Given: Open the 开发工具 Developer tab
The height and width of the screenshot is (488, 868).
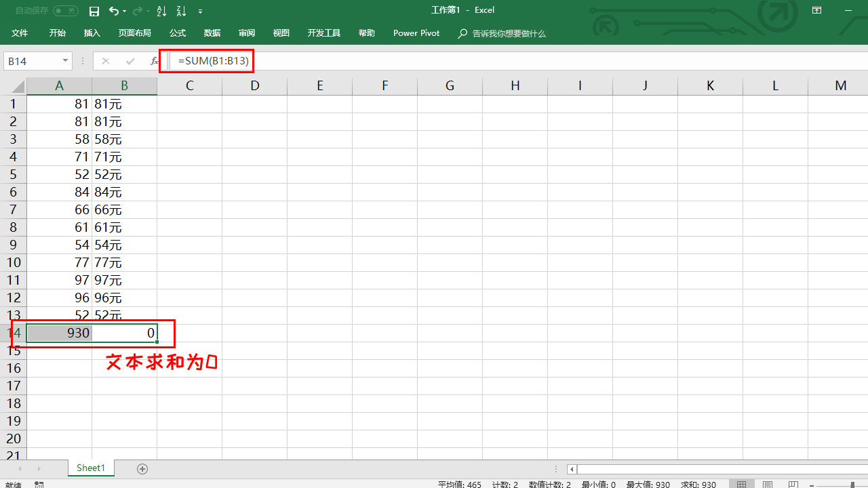Looking at the screenshot, I should [324, 33].
